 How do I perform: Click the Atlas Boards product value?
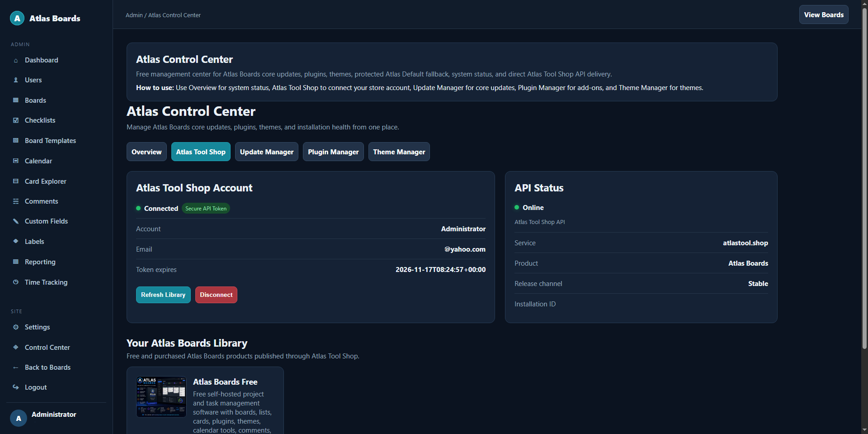click(748, 263)
